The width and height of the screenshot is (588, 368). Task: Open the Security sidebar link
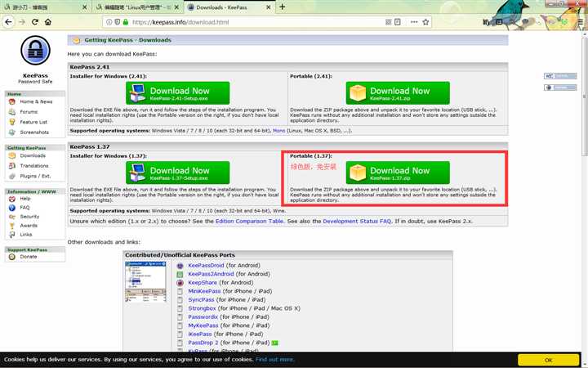coord(29,216)
